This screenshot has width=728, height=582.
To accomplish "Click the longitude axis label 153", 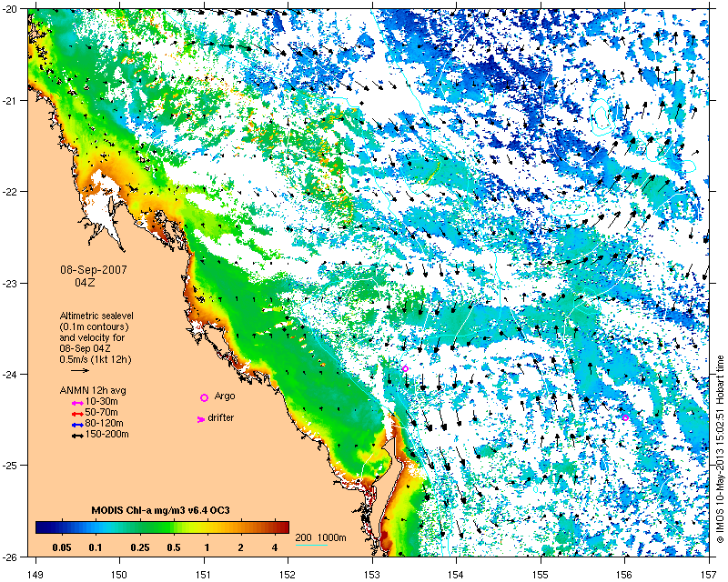I will [372, 574].
